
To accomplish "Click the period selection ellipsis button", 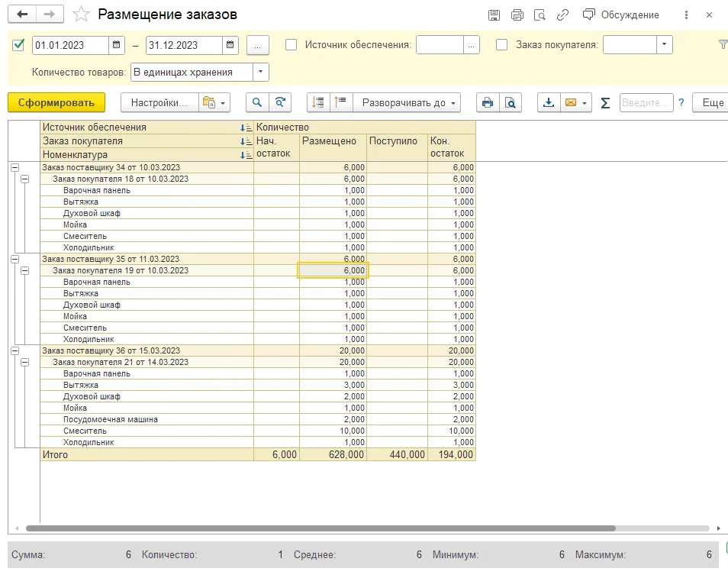I will pos(258,45).
